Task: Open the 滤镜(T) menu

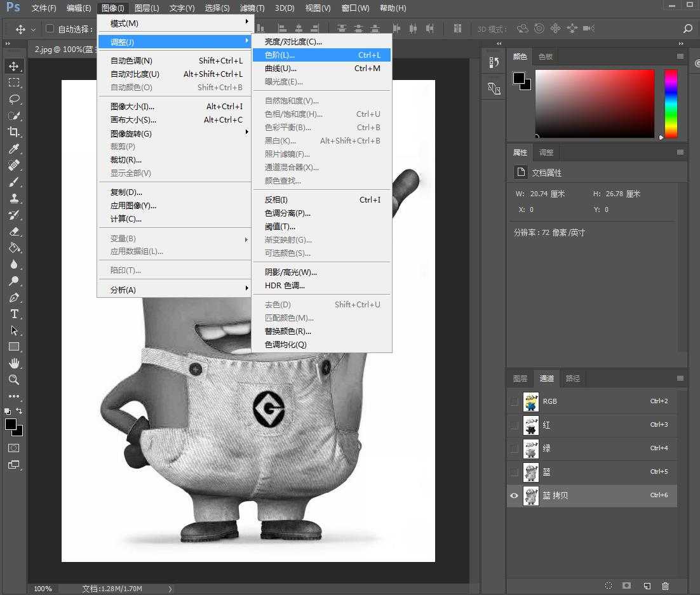Action: [252, 8]
